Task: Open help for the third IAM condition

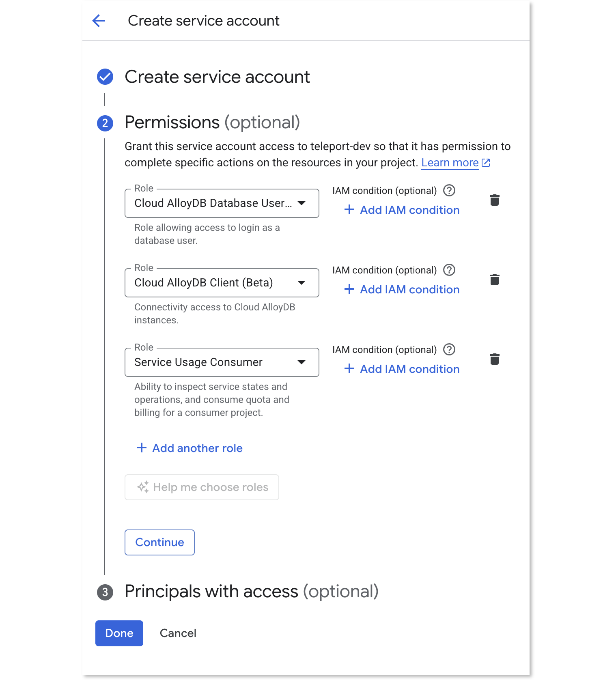Action: 449,349
